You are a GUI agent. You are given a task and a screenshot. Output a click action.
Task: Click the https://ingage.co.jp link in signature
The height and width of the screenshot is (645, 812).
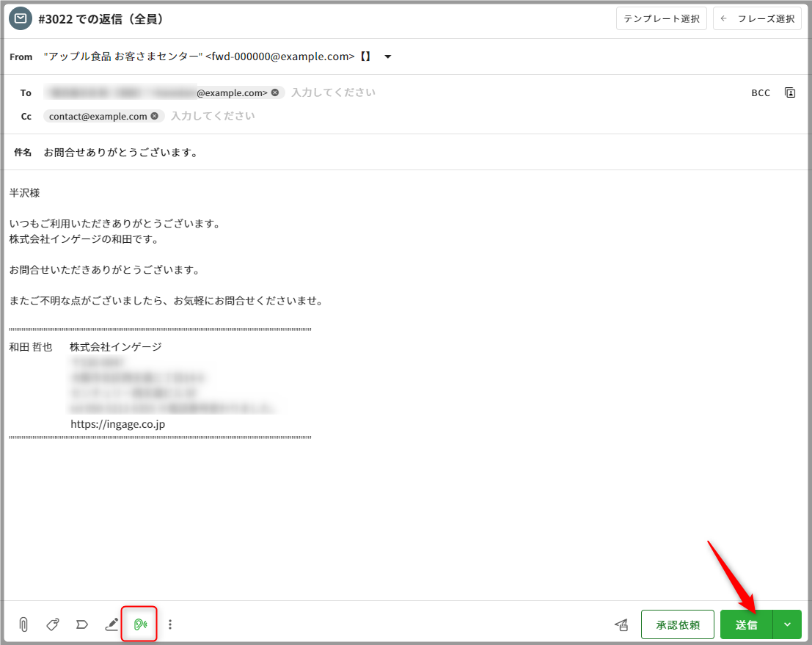(x=117, y=423)
